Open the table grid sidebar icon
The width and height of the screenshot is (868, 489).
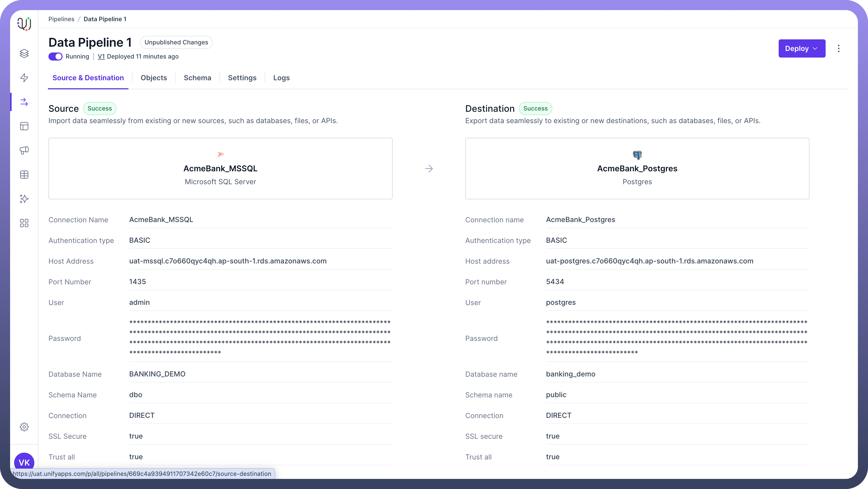[x=24, y=175]
